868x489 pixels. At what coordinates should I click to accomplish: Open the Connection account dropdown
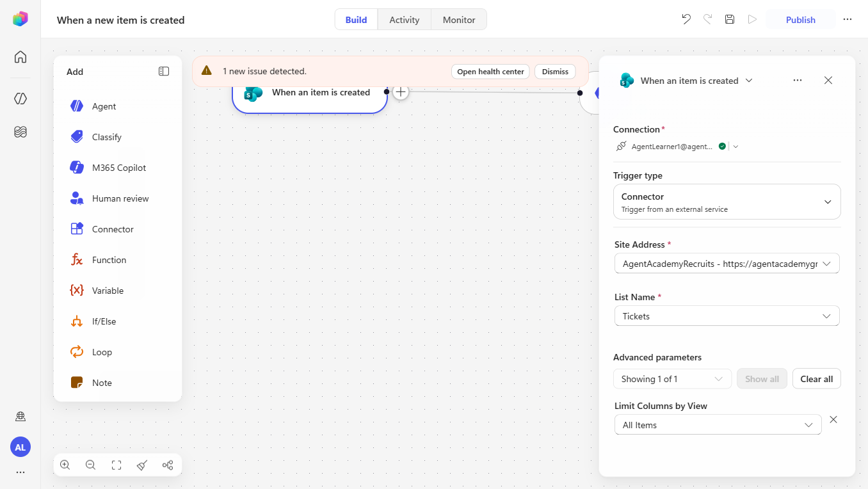pyautogui.click(x=735, y=147)
